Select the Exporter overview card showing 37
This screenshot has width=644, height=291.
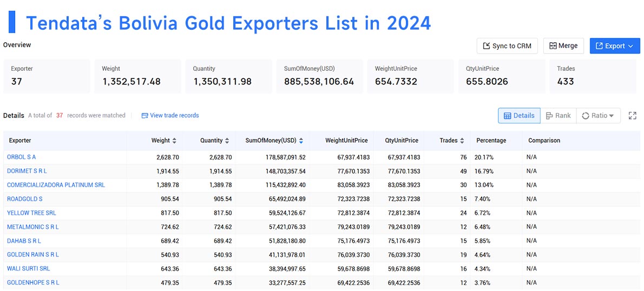pos(47,76)
